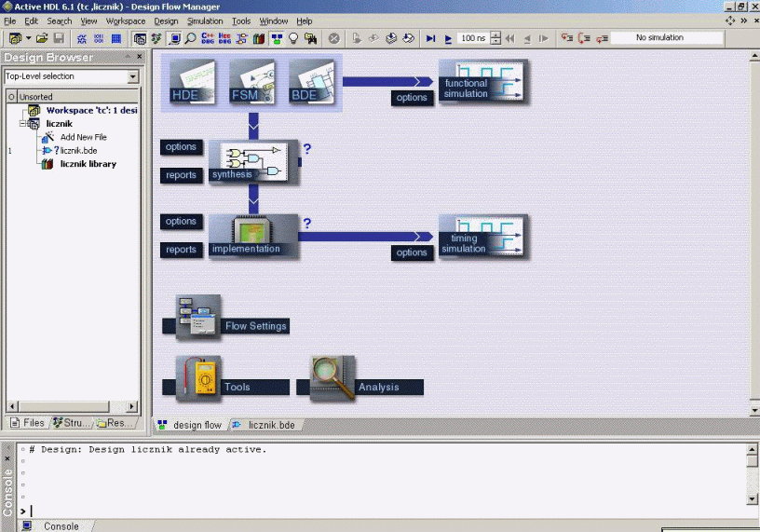Click the light bulb toolbar icon
Screen dimensions: 760x532
click(293, 38)
